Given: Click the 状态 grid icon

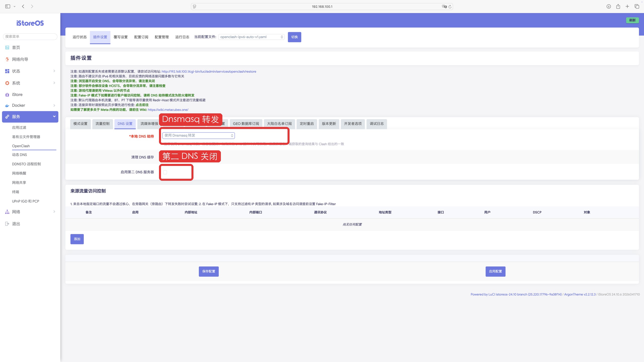Looking at the screenshot, I should [x=7, y=71].
